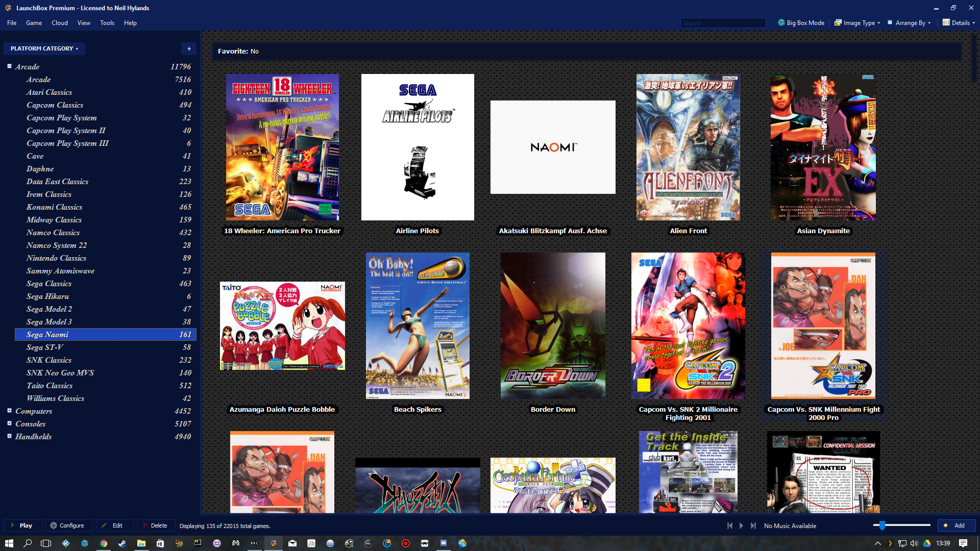980x551 pixels.
Task: Open the View menu
Action: pyautogui.click(x=84, y=23)
